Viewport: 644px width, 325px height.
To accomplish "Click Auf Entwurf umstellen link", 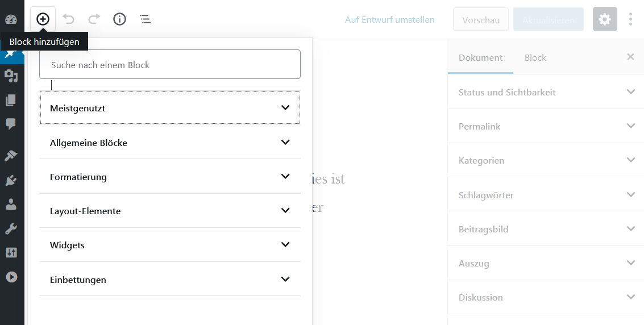I will 390,19.
